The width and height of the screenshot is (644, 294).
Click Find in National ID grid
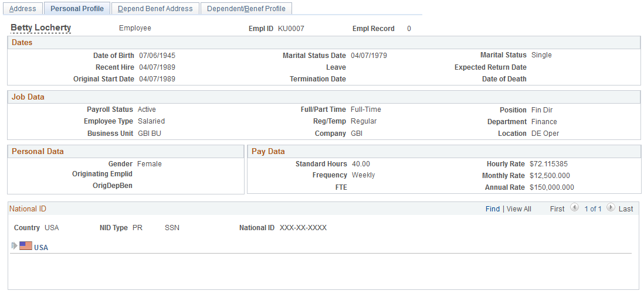[493, 208]
